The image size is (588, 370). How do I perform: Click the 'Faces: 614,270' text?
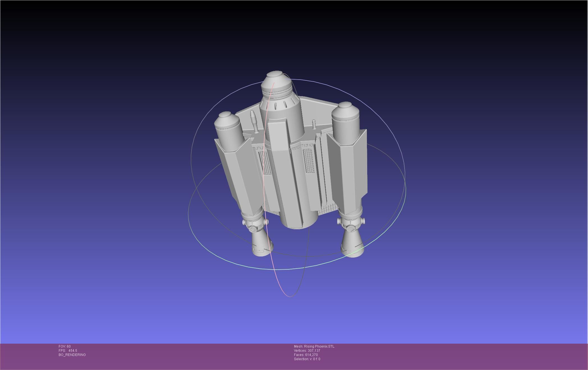pos(306,355)
